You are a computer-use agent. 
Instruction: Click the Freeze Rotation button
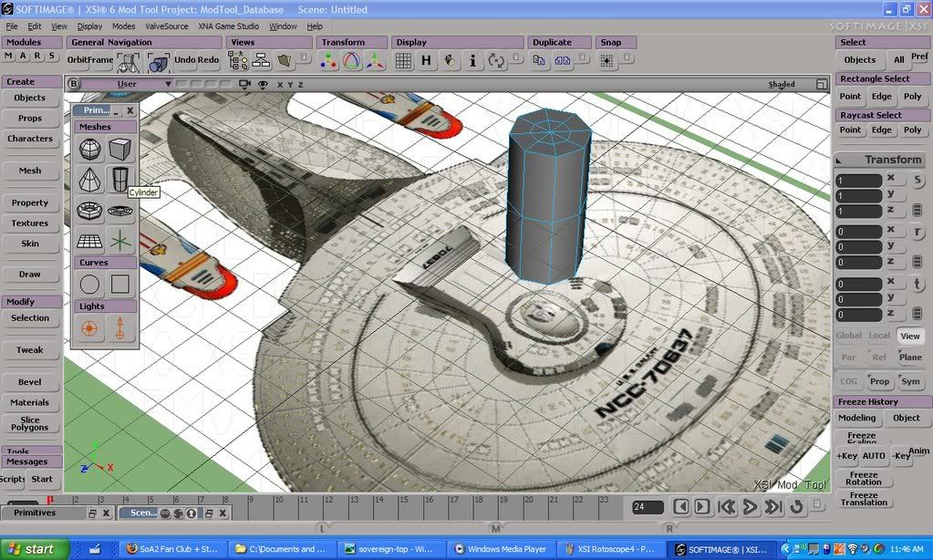point(864,479)
